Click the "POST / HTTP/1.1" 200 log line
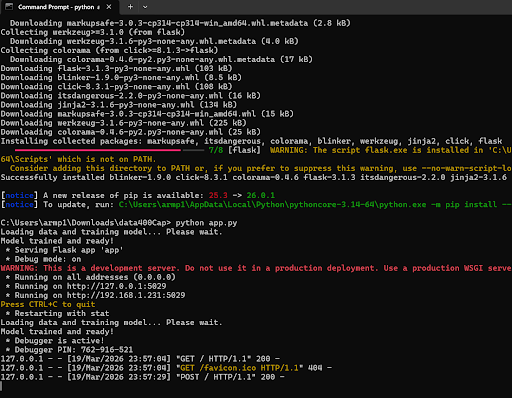The width and height of the screenshot is (512, 398). coord(143,377)
